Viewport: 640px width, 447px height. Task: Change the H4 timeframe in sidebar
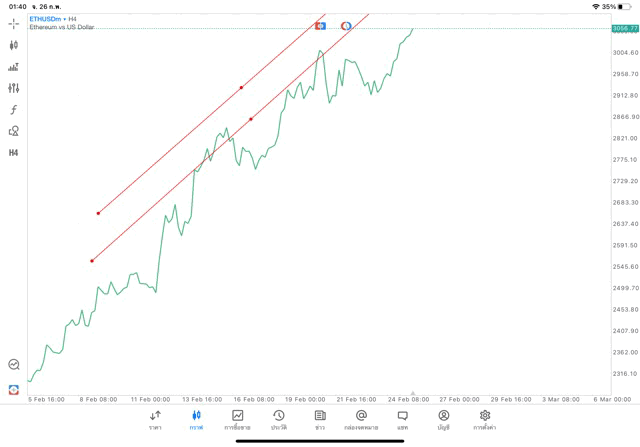click(14, 153)
